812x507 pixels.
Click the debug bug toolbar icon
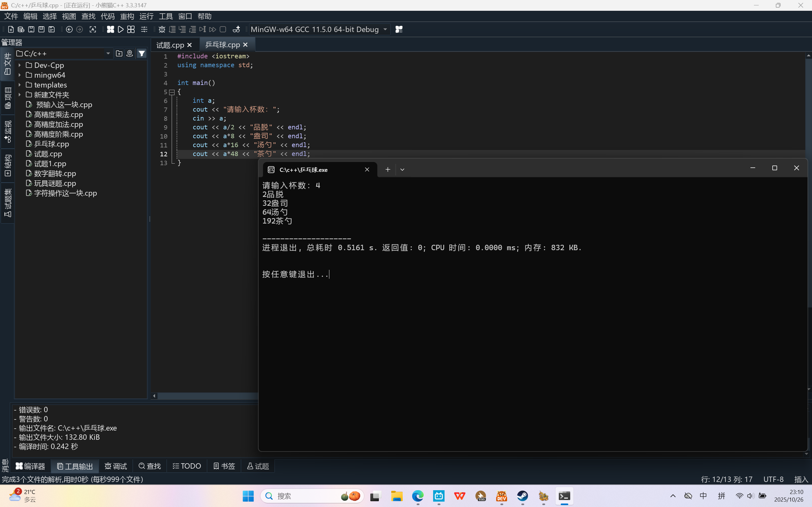162,29
